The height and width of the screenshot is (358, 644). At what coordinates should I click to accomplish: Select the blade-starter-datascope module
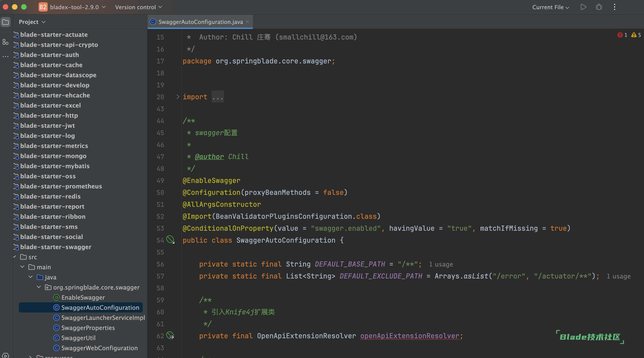pyautogui.click(x=58, y=75)
